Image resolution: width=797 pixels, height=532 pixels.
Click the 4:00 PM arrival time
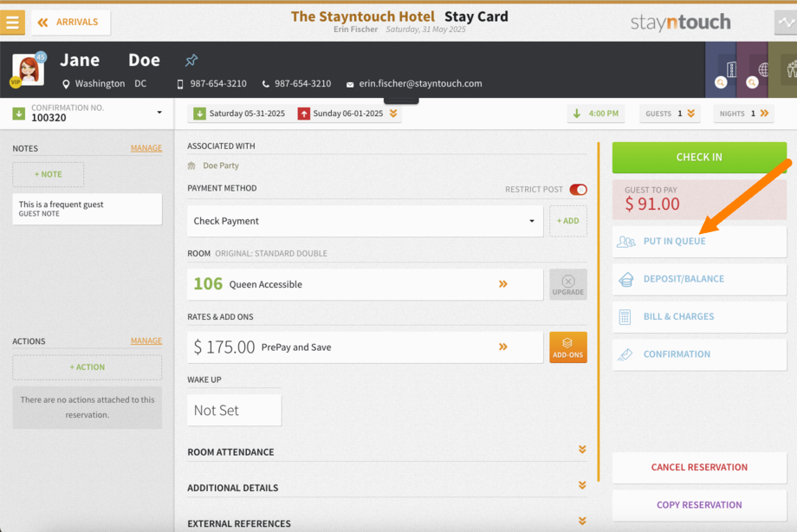(x=596, y=114)
